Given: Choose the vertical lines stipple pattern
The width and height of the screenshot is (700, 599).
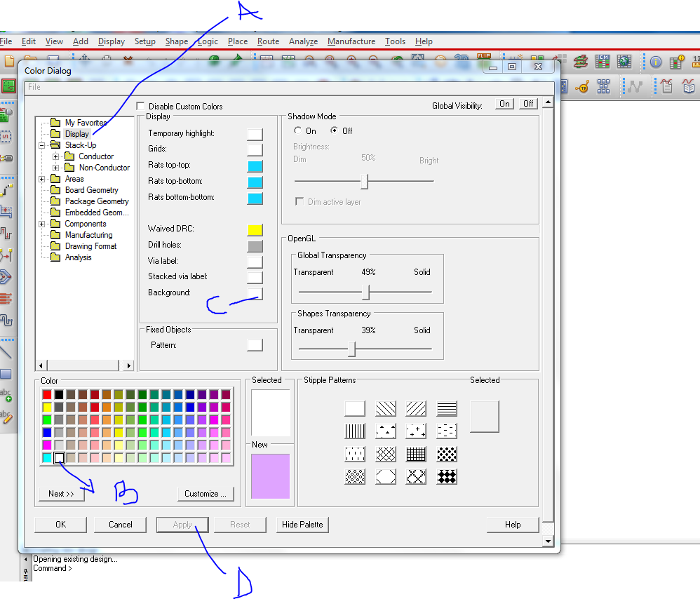Looking at the screenshot, I should click(x=355, y=431).
